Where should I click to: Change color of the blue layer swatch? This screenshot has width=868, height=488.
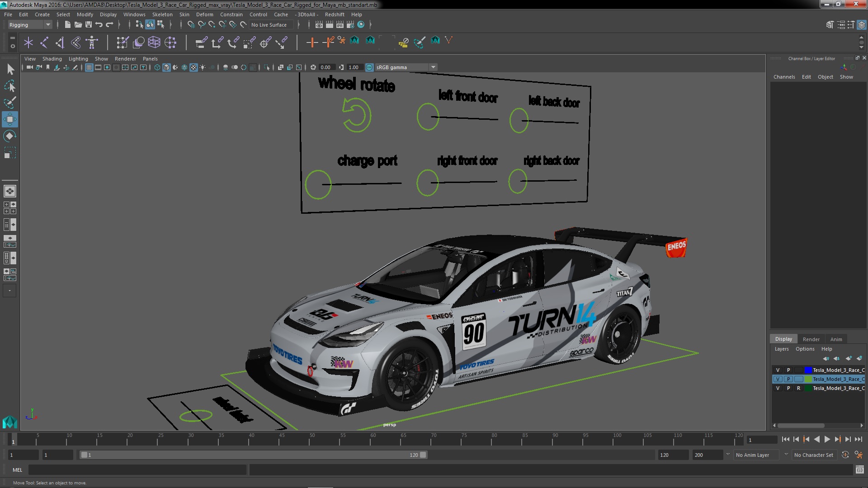point(808,370)
